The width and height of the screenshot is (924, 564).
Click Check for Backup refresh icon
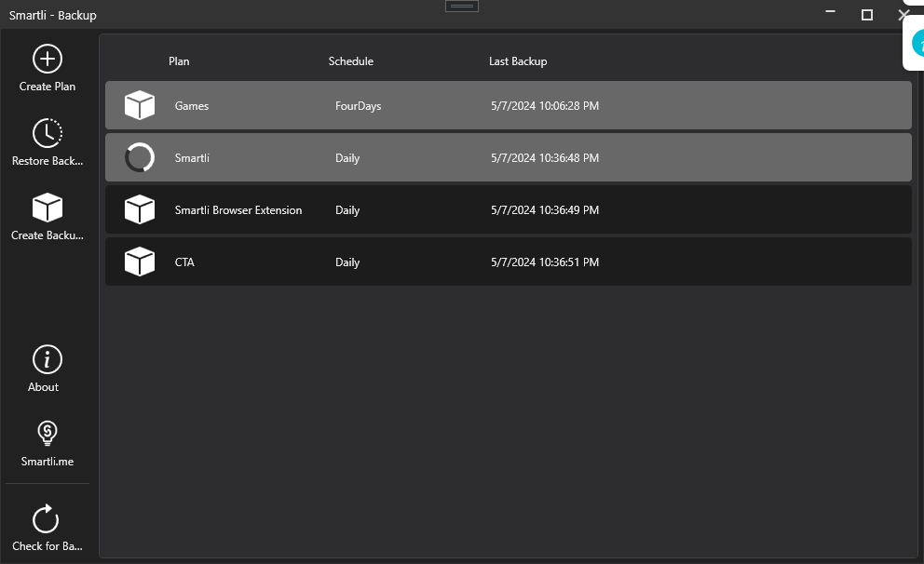pos(47,518)
